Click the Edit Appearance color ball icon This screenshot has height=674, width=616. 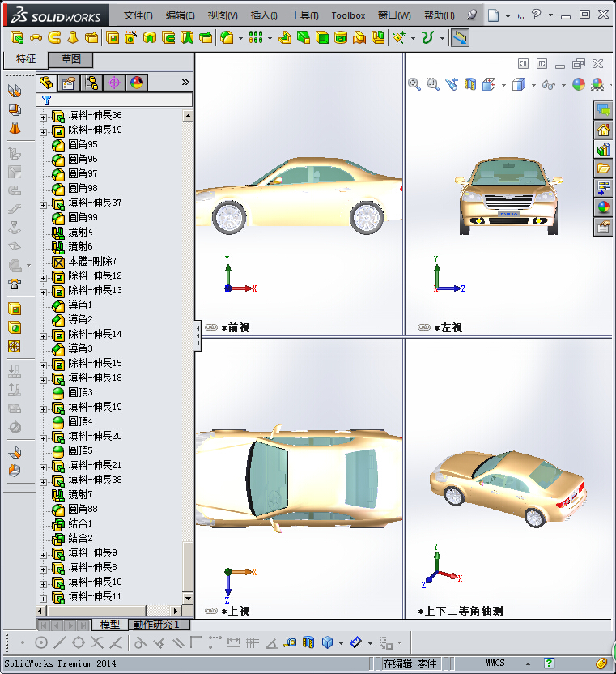[579, 84]
